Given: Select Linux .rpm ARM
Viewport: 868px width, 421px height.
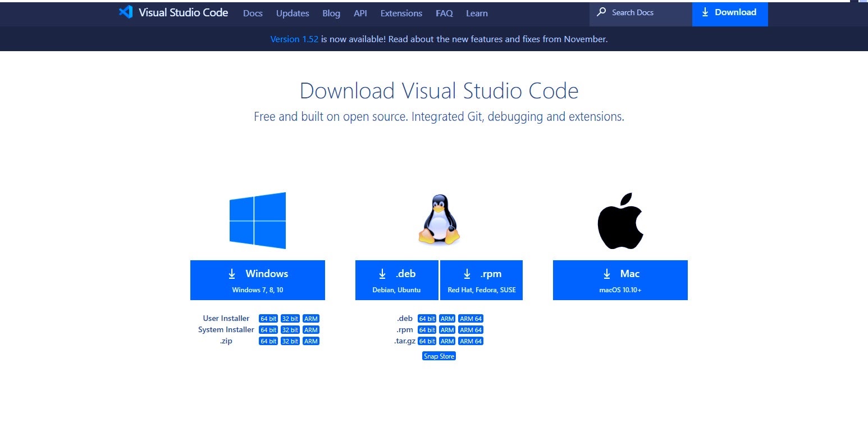Looking at the screenshot, I should point(447,330).
